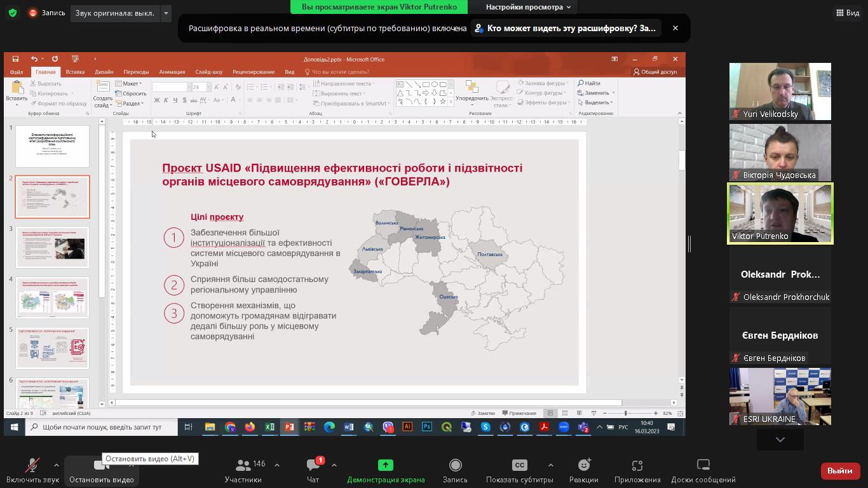The height and width of the screenshot is (488, 868).
Task: Select Yuri Velikodsky video thumbnail
Action: [x=780, y=91]
